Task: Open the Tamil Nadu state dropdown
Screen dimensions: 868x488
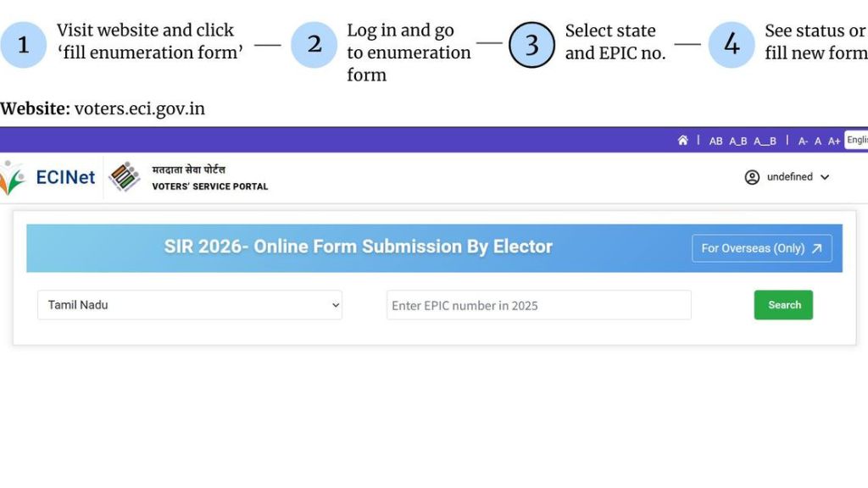Action: [189, 305]
